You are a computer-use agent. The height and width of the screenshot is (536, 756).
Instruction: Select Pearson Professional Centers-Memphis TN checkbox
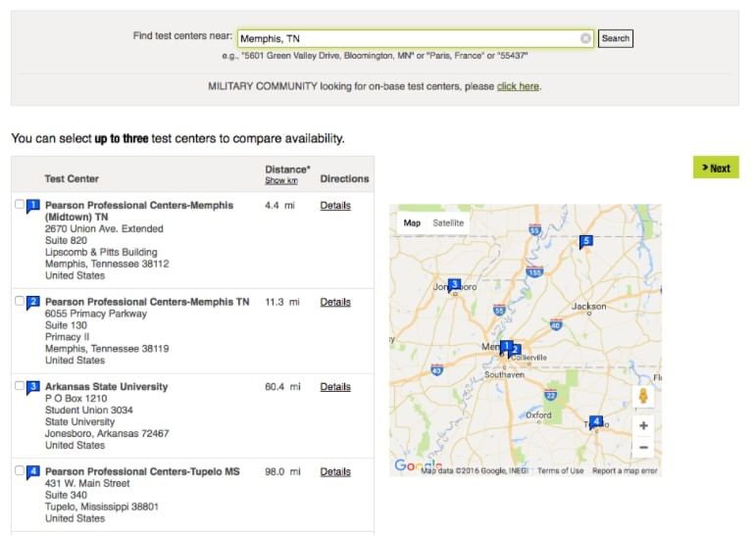point(20,301)
